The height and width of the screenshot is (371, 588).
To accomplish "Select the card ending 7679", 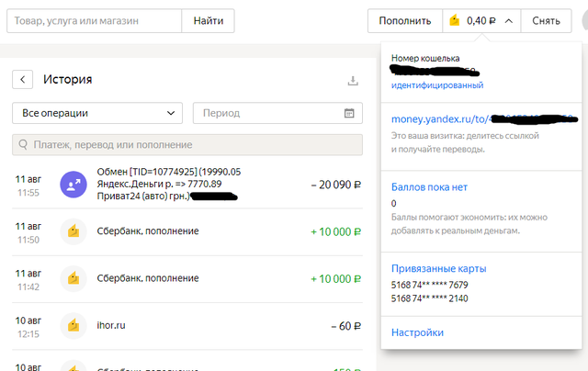I will (x=429, y=286).
